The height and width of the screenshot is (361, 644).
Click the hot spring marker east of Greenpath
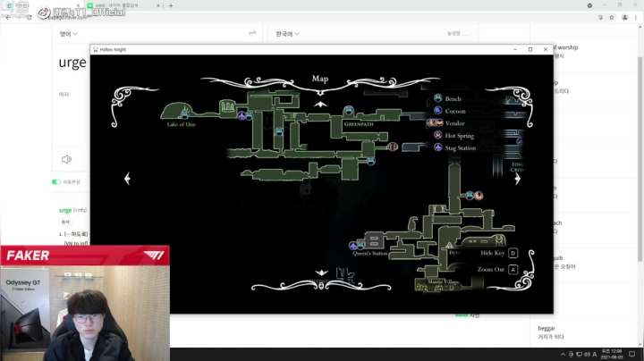[393, 147]
